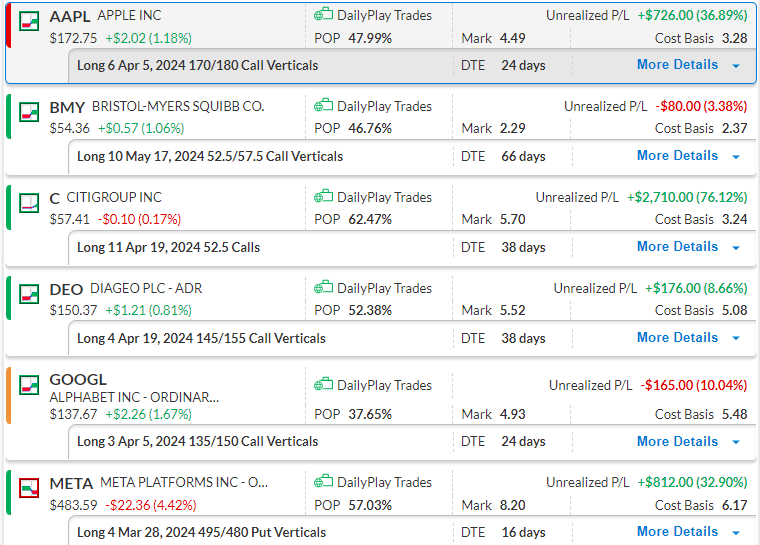
Task: Click META unrealized P/L +$812.00 value
Action: (692, 482)
